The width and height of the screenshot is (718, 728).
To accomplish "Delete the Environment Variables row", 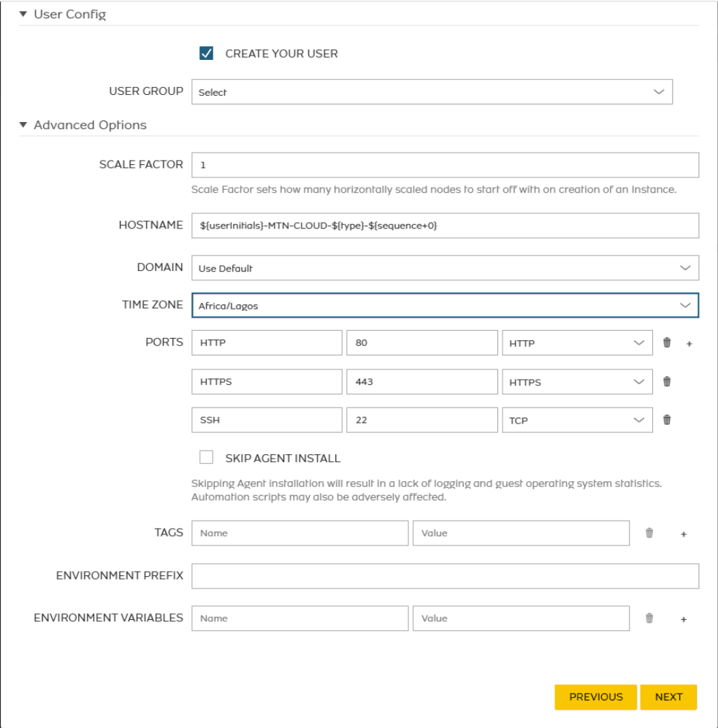I will pos(649,618).
